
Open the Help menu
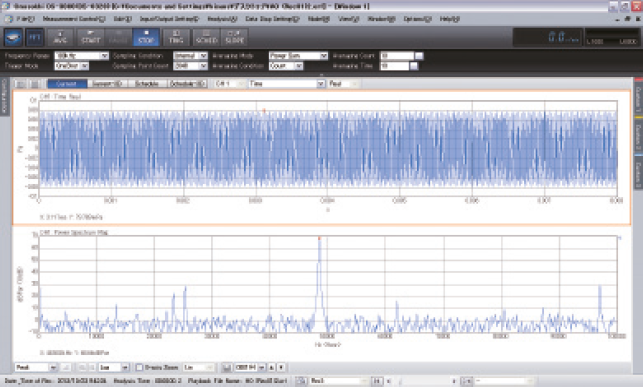449,19
